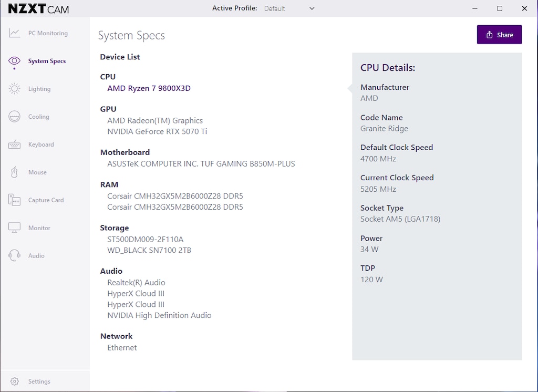
Task: Select ASUSTeK TUF GAMING B850M-PLUS motherboard
Action: (201, 164)
